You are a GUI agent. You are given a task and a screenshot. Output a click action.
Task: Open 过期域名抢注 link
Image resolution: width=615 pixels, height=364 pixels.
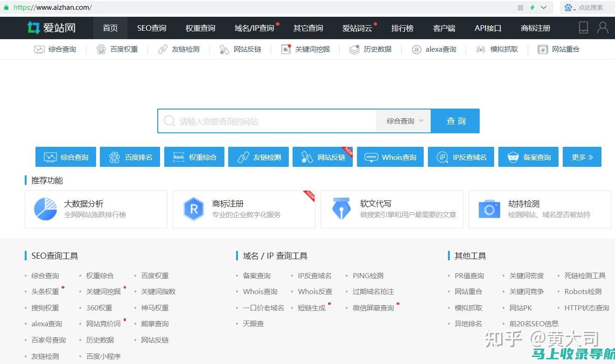pyautogui.click(x=373, y=292)
